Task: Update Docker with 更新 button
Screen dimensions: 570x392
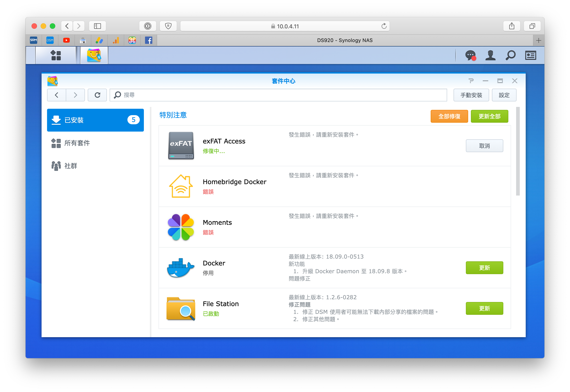Action: coord(484,268)
